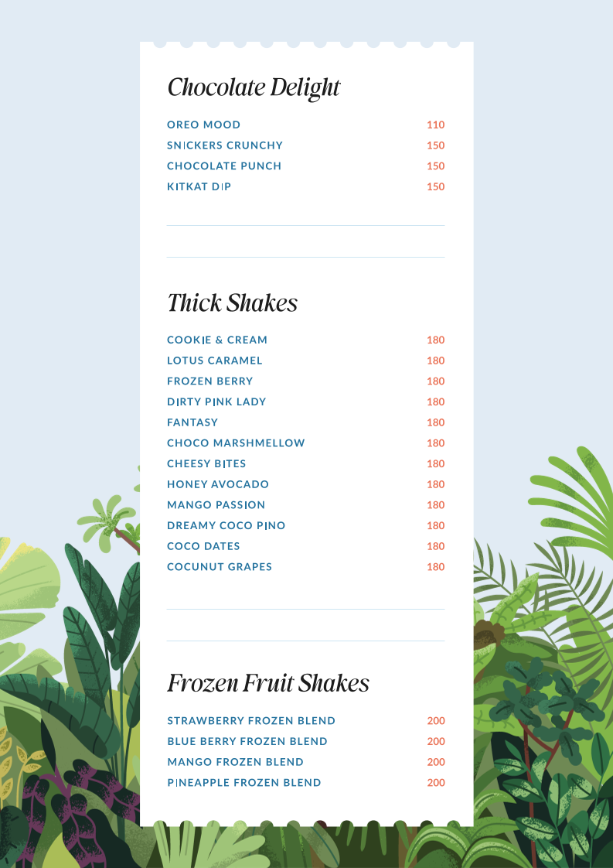The width and height of the screenshot is (613, 868).
Task: Click the 110 price for Oreo Mood
Action: (435, 125)
